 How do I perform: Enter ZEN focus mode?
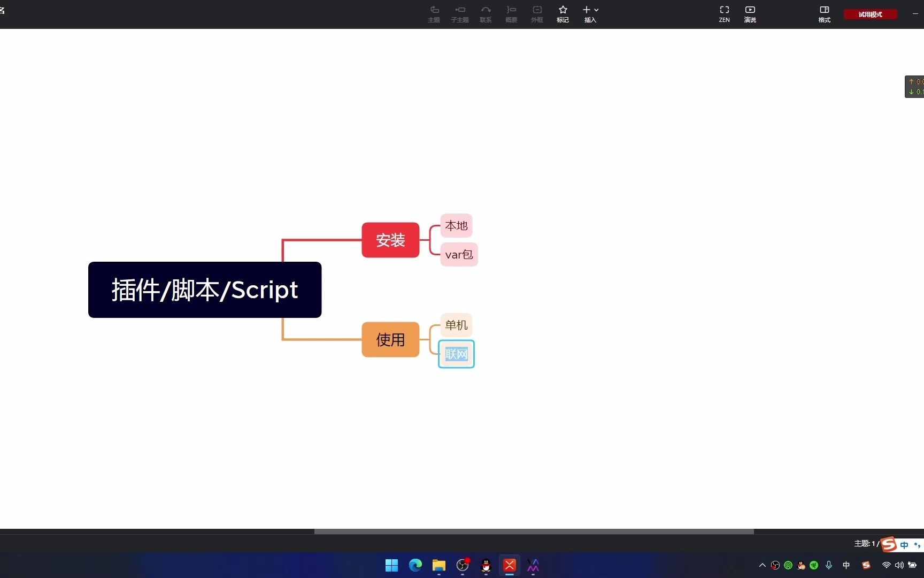coord(724,14)
